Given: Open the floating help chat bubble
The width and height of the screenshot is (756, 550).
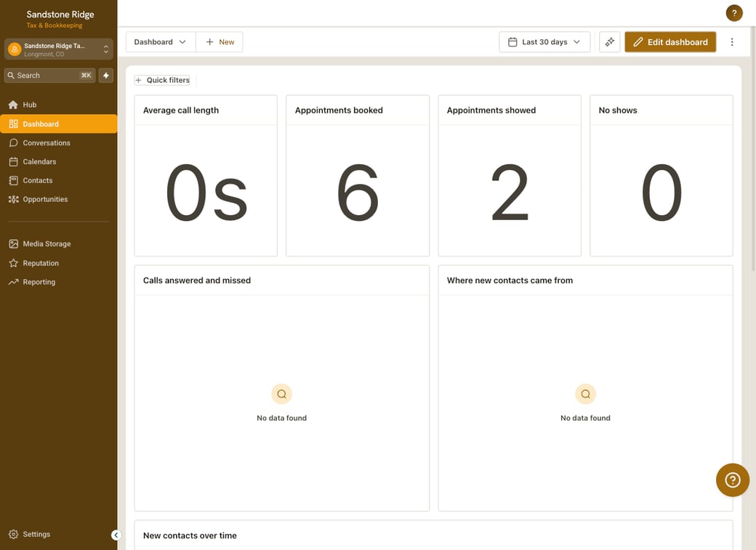Looking at the screenshot, I should [x=733, y=480].
